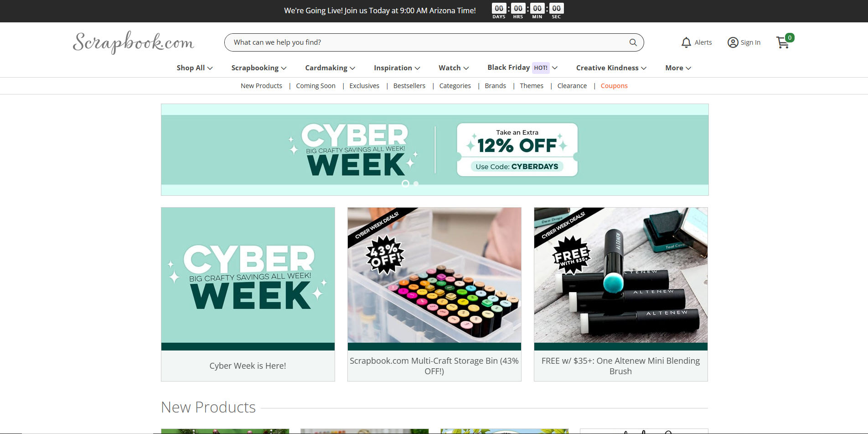This screenshot has height=434, width=868.
Task: Click the search magnifier icon
Action: click(633, 42)
